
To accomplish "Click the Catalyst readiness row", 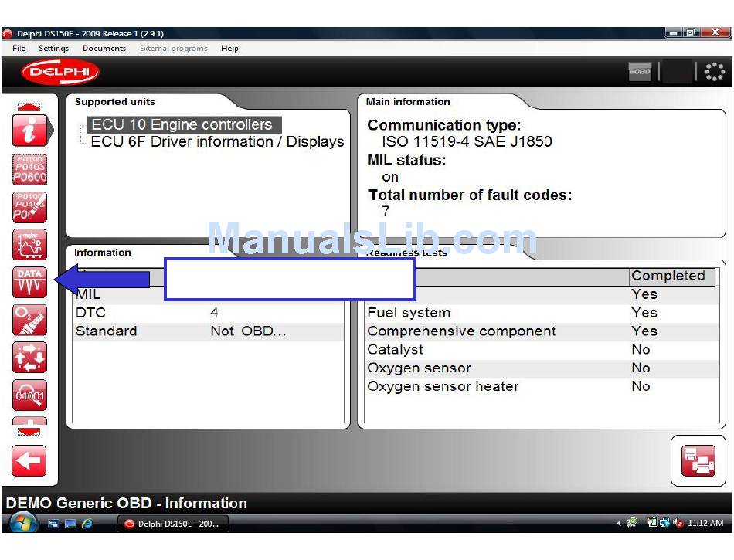I will (x=542, y=349).
